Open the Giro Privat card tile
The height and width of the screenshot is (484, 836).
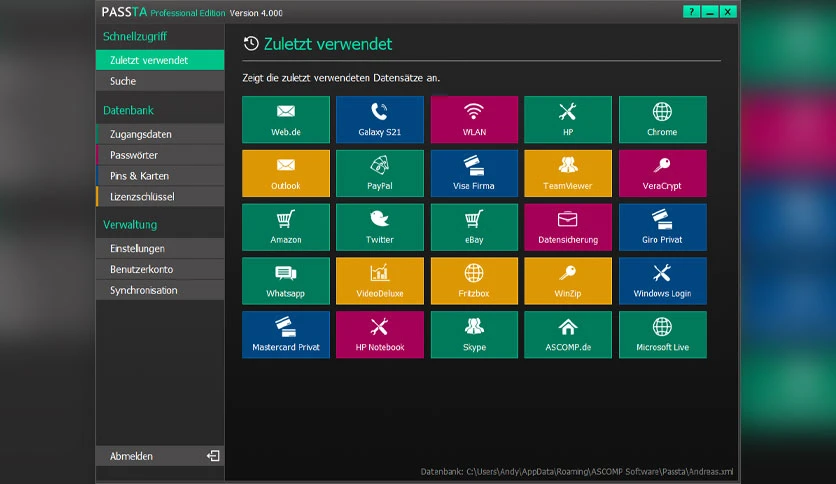(663, 227)
